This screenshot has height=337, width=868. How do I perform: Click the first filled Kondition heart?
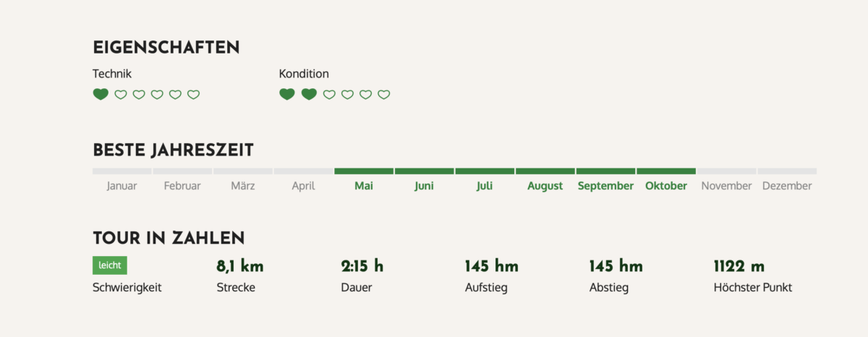[287, 94]
